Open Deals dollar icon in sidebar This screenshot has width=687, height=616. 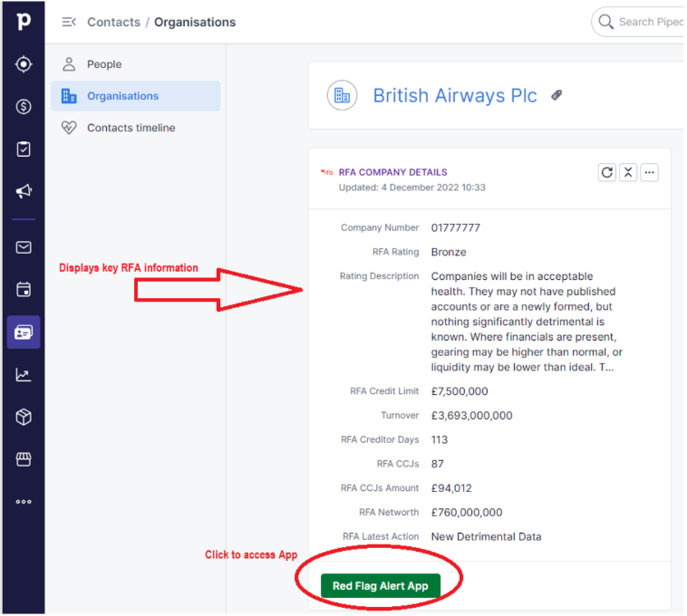pos(24,106)
